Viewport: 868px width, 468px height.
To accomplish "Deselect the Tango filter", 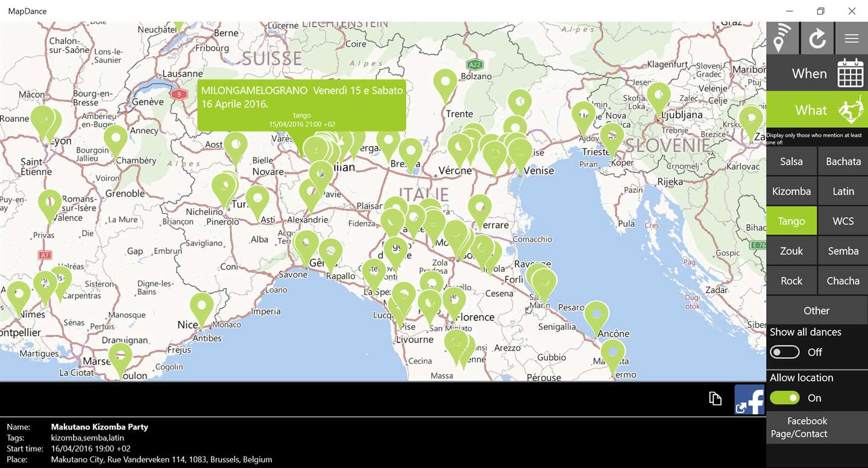I will (x=791, y=221).
